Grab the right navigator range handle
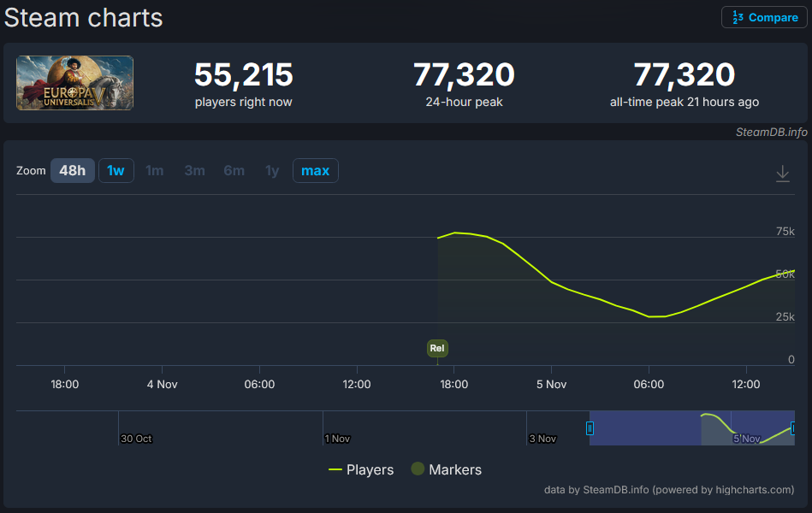The height and width of the screenshot is (513, 812). (x=793, y=428)
